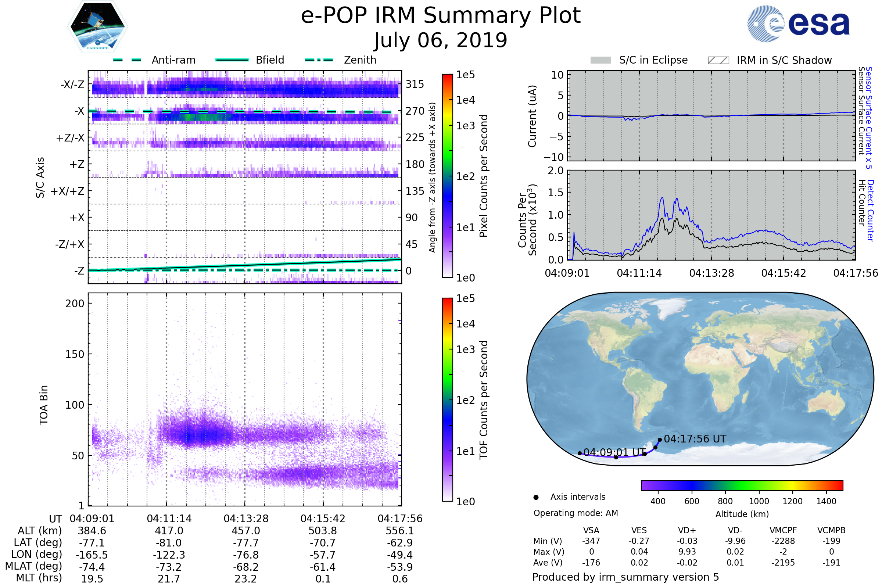This screenshot has height=588, width=882.
Task: Click the Produced by irm_summary version 5 text
Action: click(x=625, y=577)
